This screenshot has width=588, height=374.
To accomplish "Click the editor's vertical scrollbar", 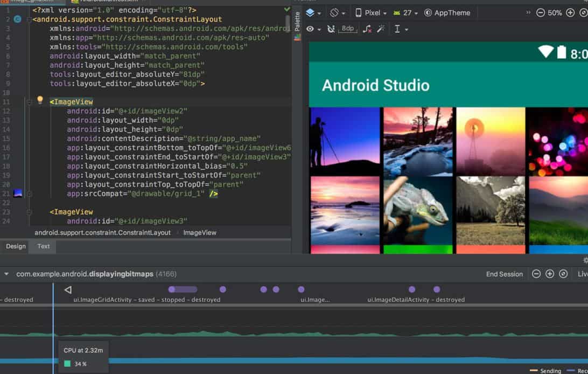I will tap(288, 23).
